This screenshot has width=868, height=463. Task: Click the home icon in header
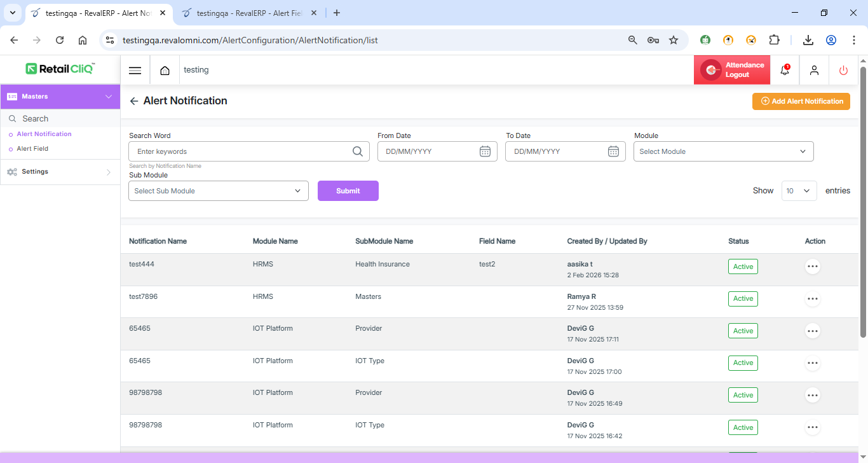click(165, 71)
